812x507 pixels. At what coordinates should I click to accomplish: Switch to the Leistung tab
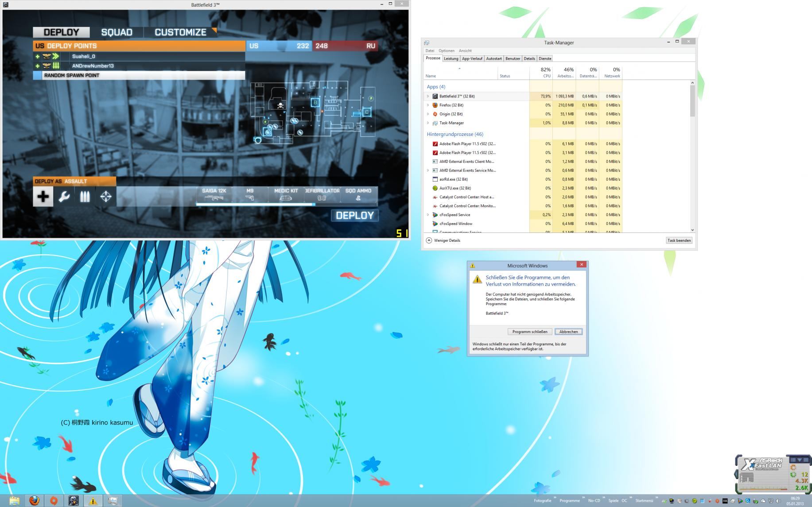coord(451,58)
